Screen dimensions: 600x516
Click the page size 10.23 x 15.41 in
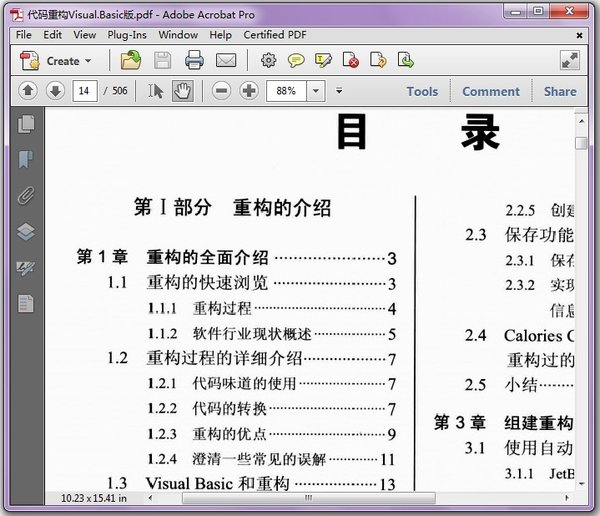tap(94, 498)
